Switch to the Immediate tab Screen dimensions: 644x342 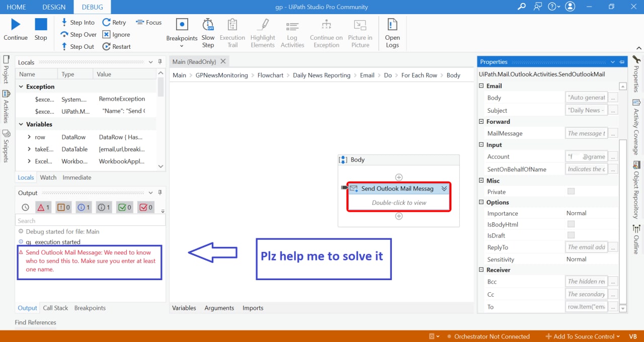[x=77, y=177]
